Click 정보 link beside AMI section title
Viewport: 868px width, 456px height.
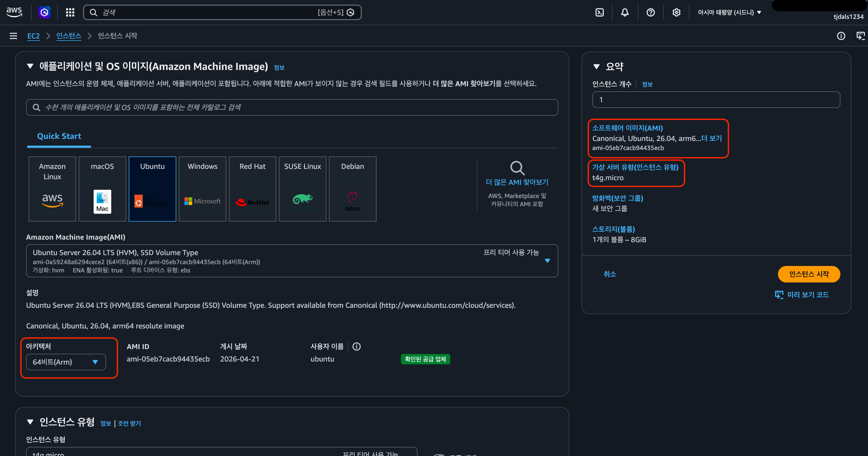[x=279, y=68]
